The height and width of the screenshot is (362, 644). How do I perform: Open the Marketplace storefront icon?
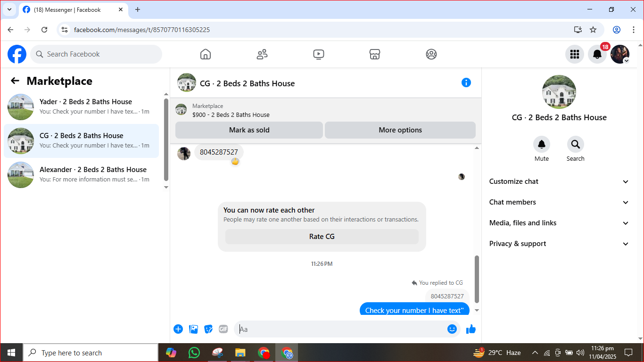pos(375,54)
